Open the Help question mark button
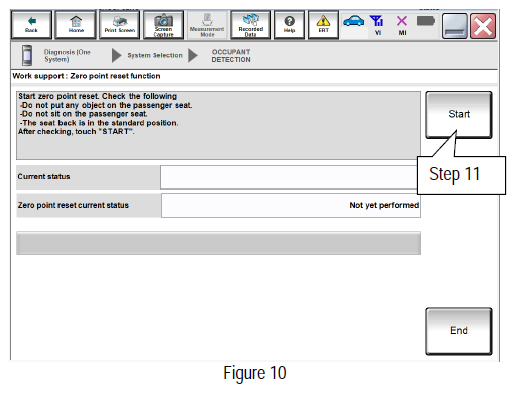Image resolution: width=516 pixels, height=393 pixels. pyautogui.click(x=289, y=25)
